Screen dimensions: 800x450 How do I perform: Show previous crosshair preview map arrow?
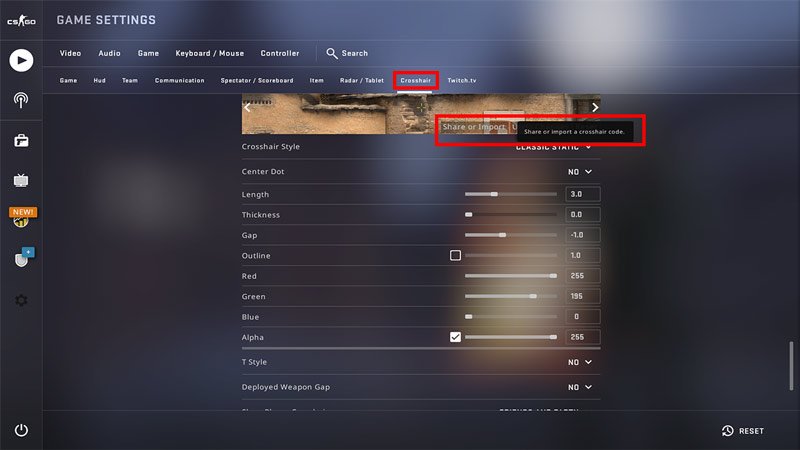tap(247, 107)
